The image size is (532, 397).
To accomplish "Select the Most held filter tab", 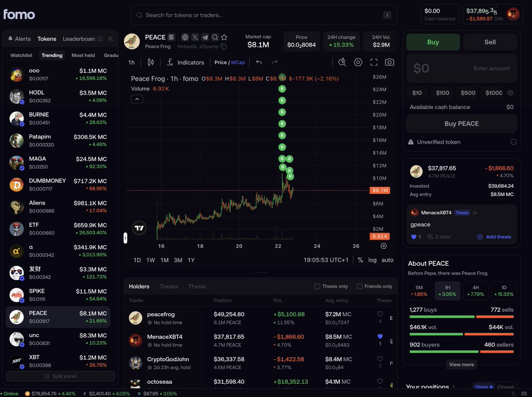I will [x=83, y=55].
